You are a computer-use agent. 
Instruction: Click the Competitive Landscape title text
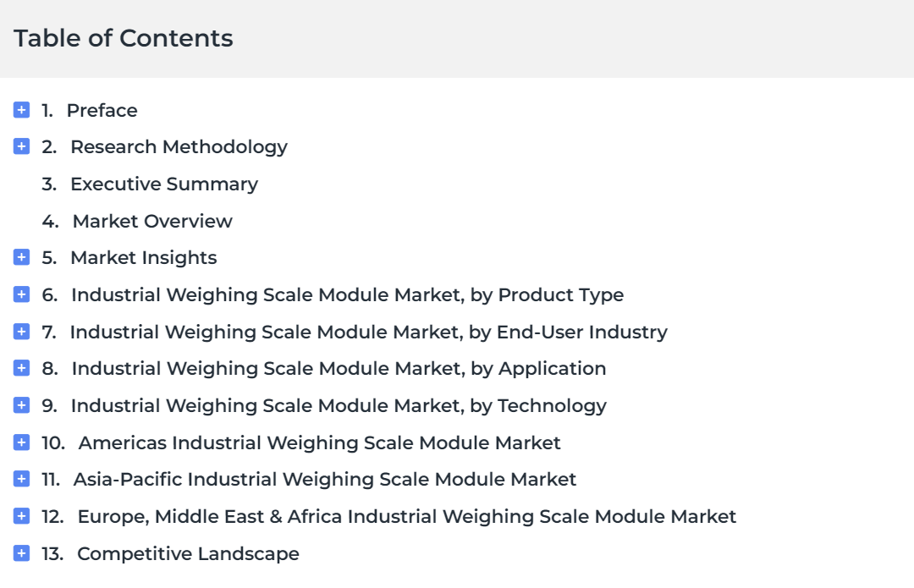pyautogui.click(x=188, y=554)
